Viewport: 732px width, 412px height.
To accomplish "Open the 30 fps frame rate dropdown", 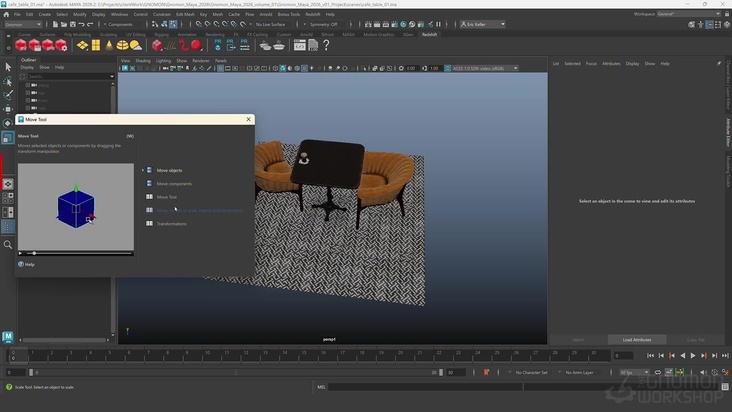I will coord(633,372).
